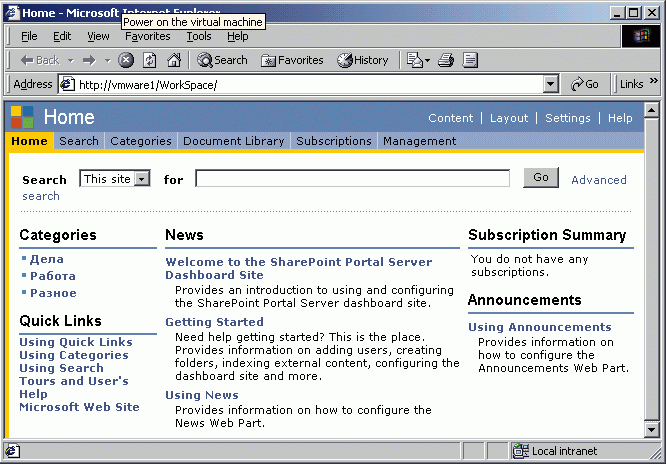Click the scrollbar up arrow
This screenshot has height=464, width=666.
(652, 110)
